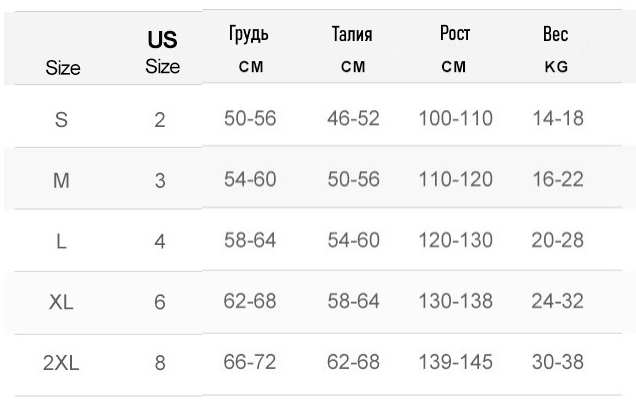Click waist value 54-60 in L row
The image size is (636, 414).
point(353,240)
